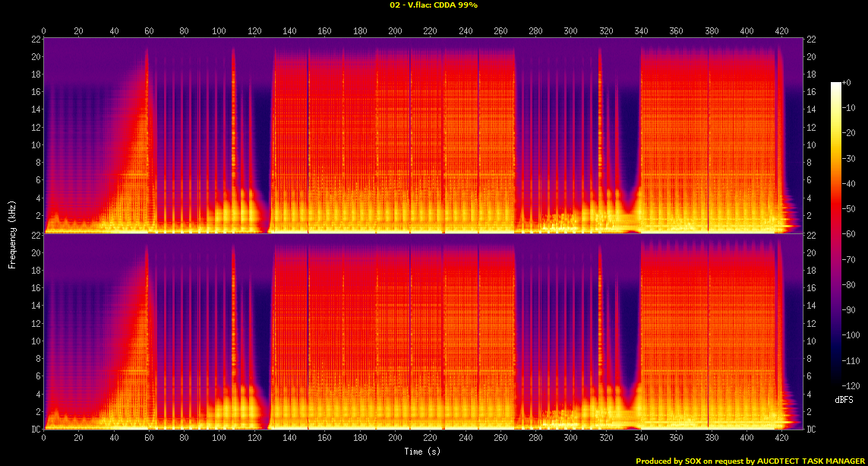Click the dBFS color gradient scale bar

836,234
